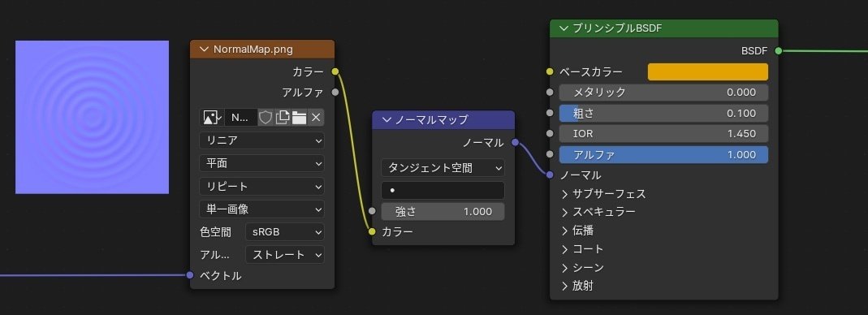The image size is (868, 315).
Task: Toggle fake user shield icon
Action: [266, 118]
